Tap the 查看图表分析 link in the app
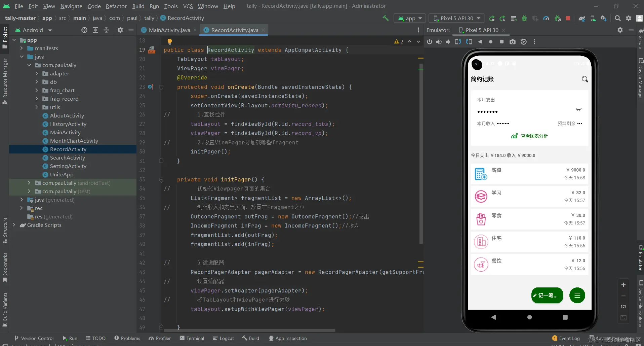The width and height of the screenshot is (644, 346). [529, 136]
